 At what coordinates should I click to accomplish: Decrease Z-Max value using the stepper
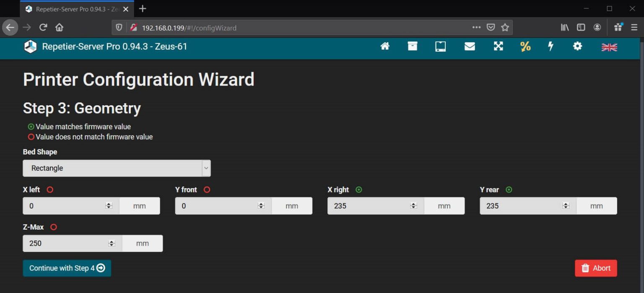(112, 245)
